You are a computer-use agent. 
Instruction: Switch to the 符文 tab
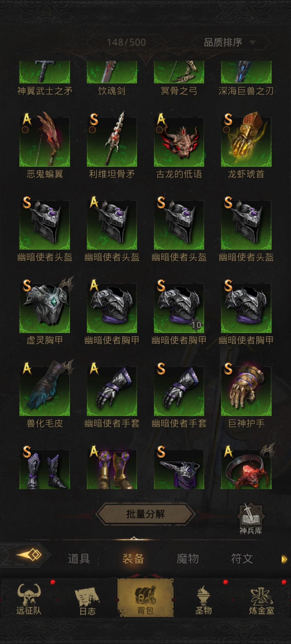[x=242, y=559]
